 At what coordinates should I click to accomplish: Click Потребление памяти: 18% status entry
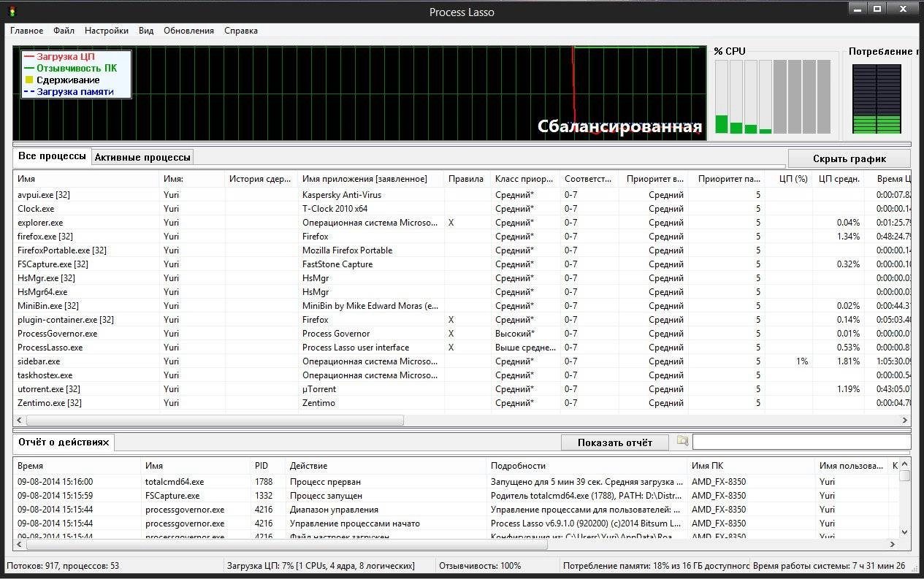[x=655, y=566]
